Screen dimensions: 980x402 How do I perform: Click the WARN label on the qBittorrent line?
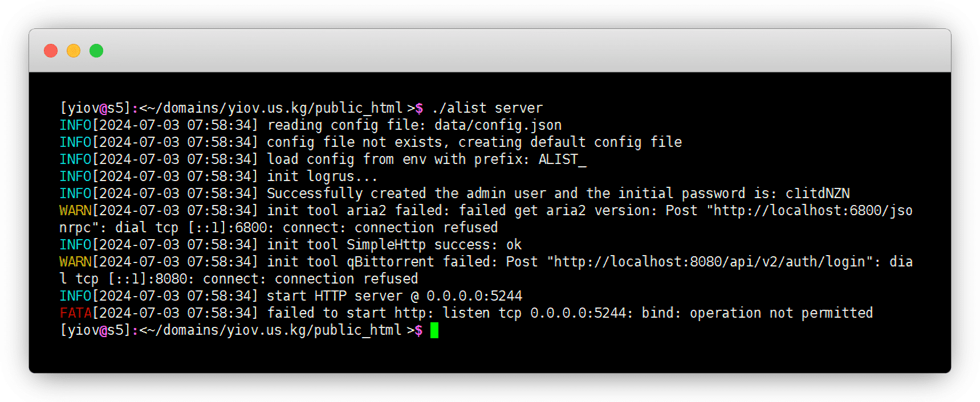75,262
